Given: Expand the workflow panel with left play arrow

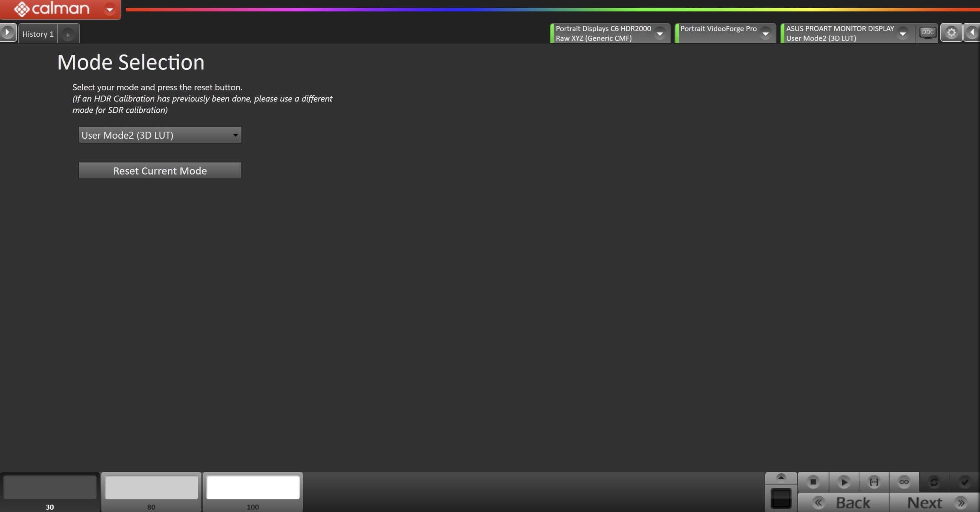Looking at the screenshot, I should pyautogui.click(x=8, y=33).
